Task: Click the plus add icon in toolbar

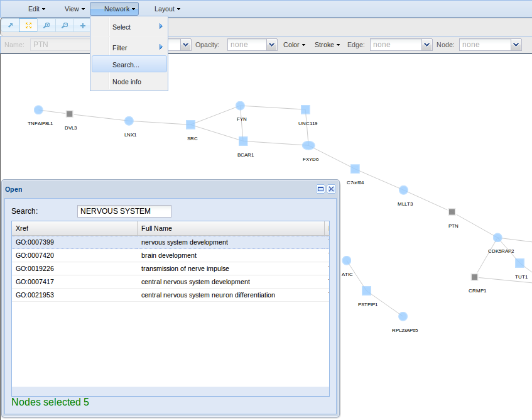Action: tap(82, 26)
